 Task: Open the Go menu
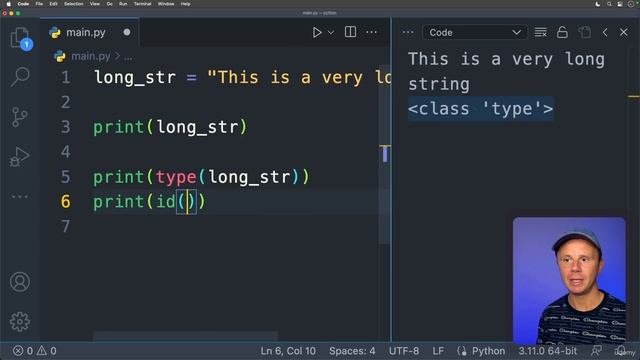coord(109,4)
